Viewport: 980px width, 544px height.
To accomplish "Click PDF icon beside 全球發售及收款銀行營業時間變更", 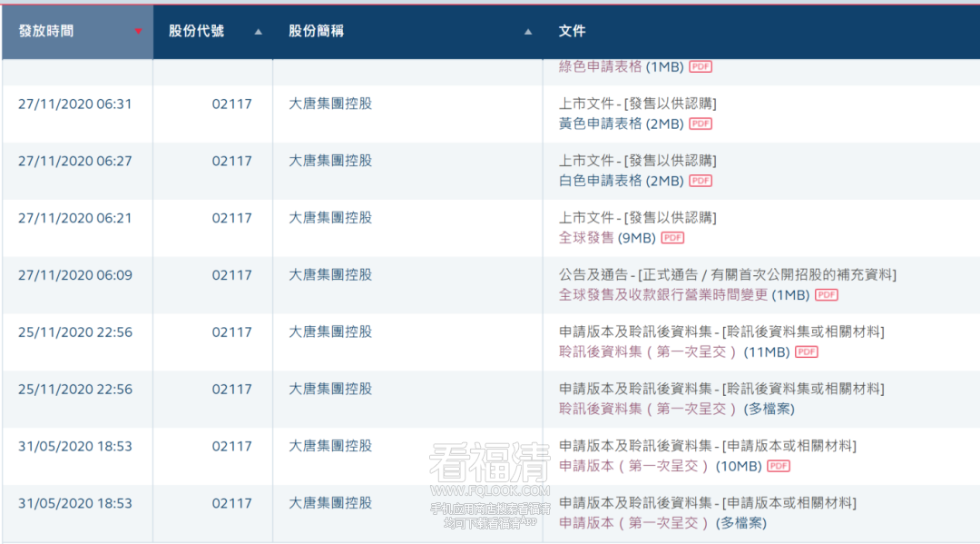I will [x=827, y=294].
